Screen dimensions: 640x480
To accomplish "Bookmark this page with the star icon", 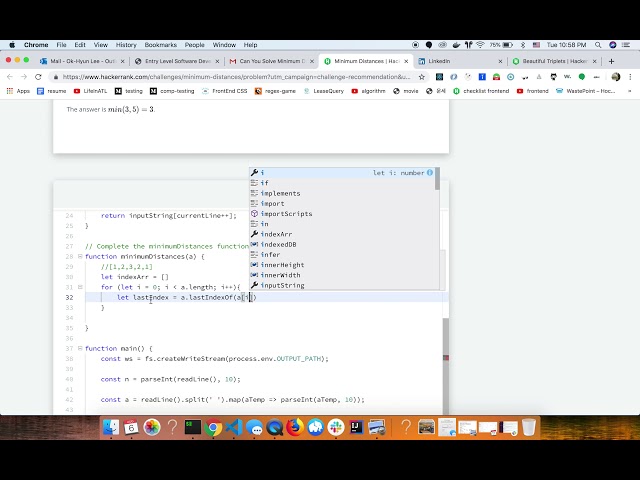I will [422, 77].
